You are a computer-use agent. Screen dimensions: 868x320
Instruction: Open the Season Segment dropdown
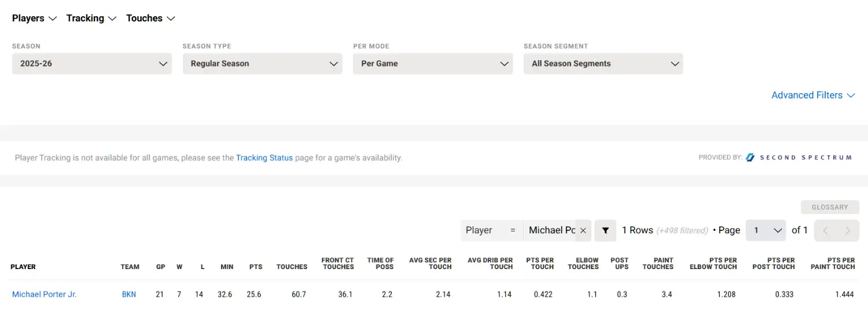pyautogui.click(x=603, y=64)
